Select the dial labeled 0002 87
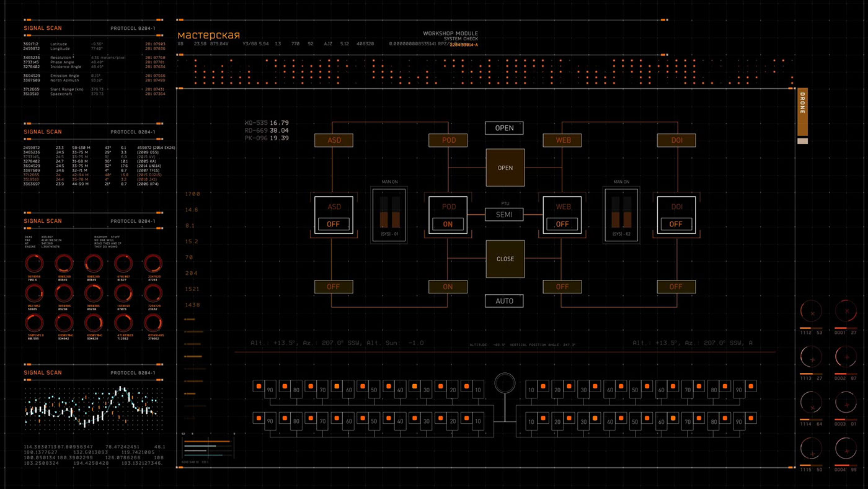This screenshot has width=868, height=489. pyautogui.click(x=846, y=357)
